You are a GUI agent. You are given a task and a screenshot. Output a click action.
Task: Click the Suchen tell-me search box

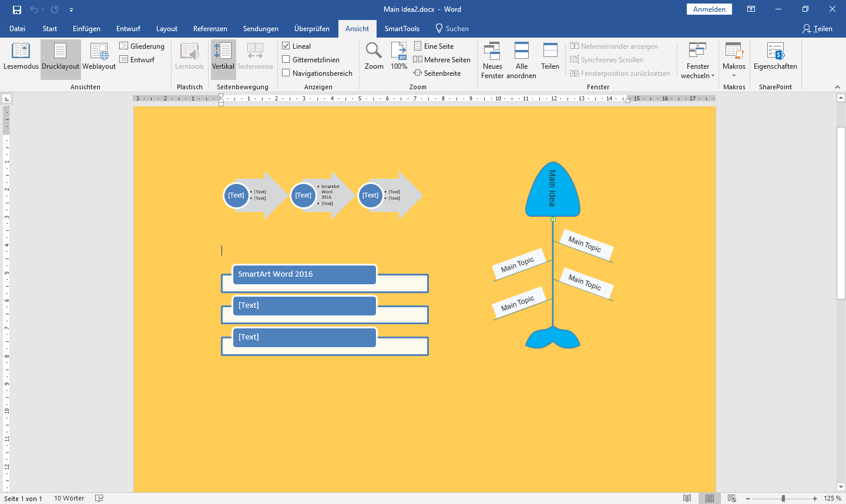coord(452,29)
